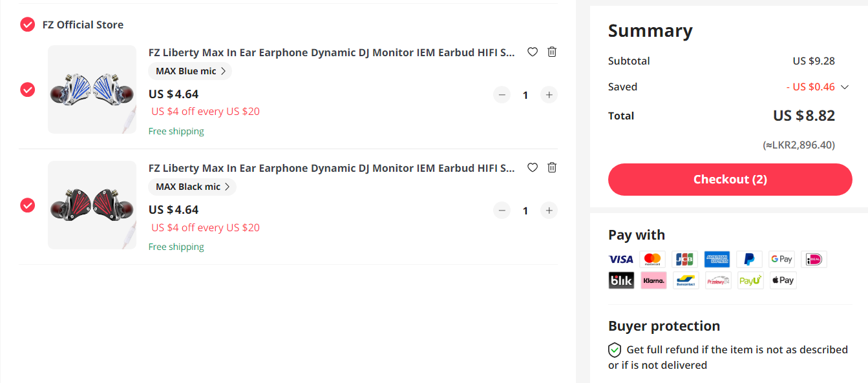Click the buyer protection shield icon

pos(615,350)
